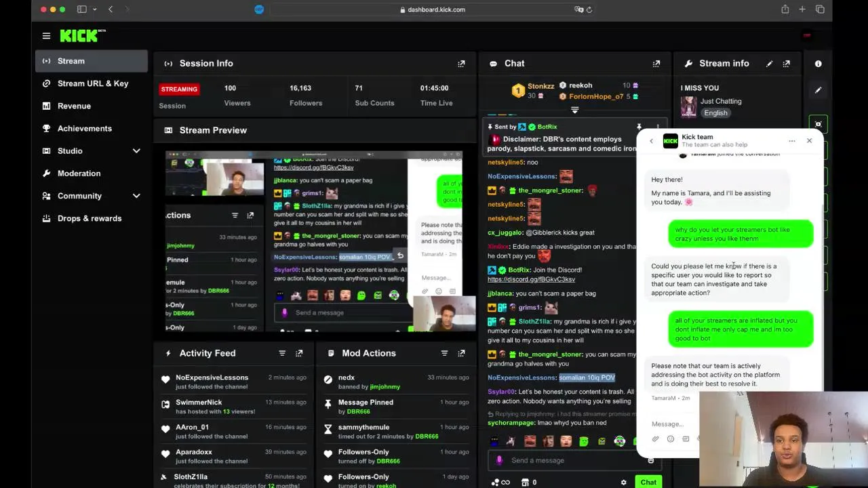Viewport: 868px width, 488px height.
Task: Click the Safari back button
Action: click(111, 9)
